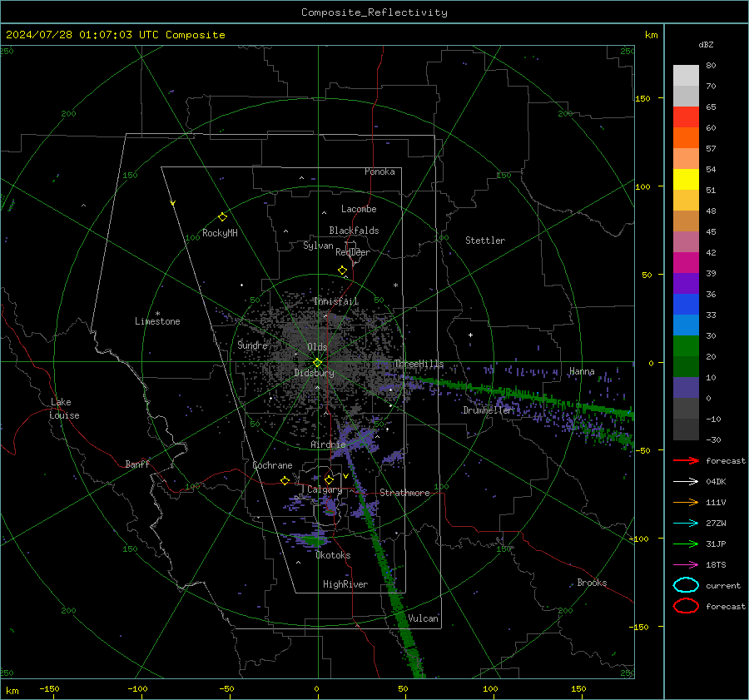Viewport: 749px width, 700px height.
Task: Click the RockyMH label
Action: point(220,233)
